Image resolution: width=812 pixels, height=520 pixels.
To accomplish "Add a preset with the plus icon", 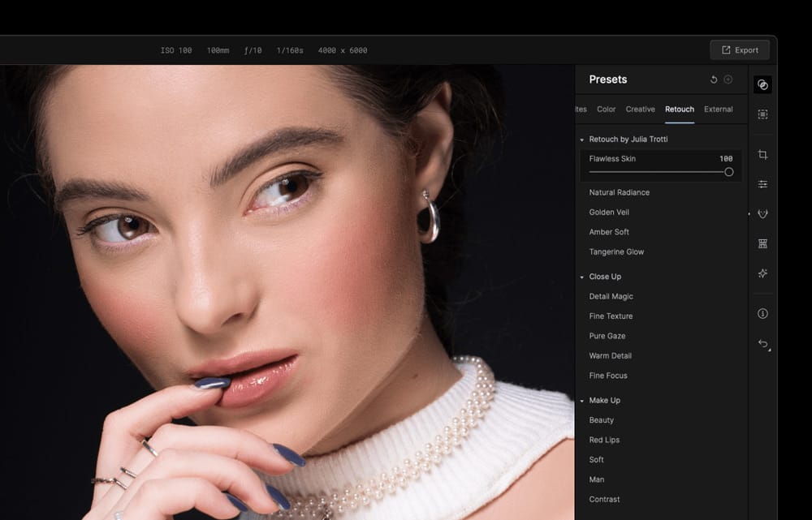I will (728, 80).
